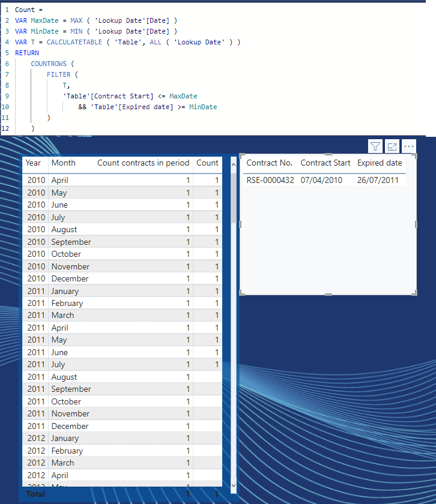
Task: Click the FILTER function in the formula
Action: click(x=59, y=74)
